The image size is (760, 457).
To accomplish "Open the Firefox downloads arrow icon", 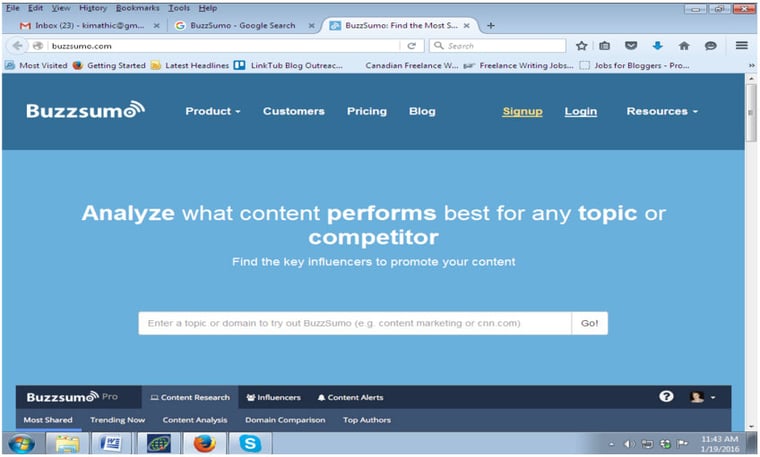I will tap(657, 46).
